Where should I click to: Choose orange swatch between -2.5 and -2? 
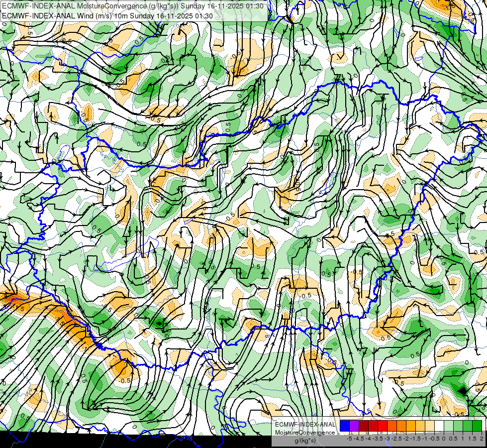[x=401, y=426]
